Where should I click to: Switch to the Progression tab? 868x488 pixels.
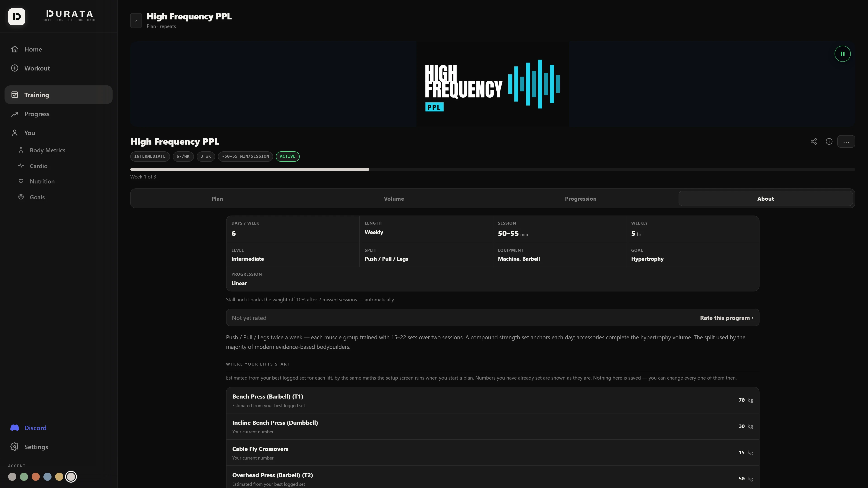[x=580, y=199]
